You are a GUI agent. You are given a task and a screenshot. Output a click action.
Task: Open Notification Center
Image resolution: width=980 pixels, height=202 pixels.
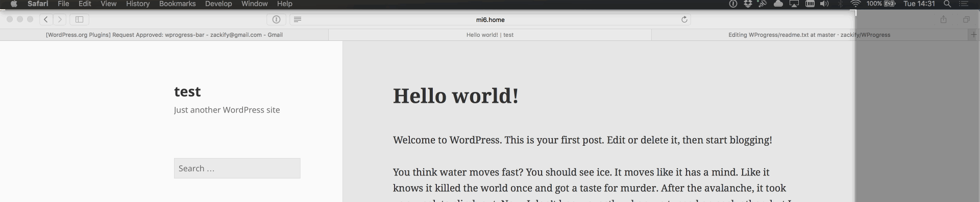click(x=964, y=4)
